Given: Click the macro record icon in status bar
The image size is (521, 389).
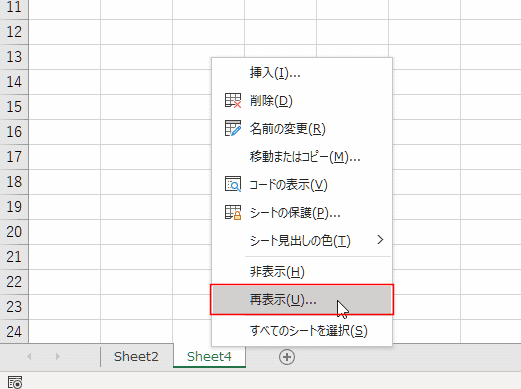Looking at the screenshot, I should [x=15, y=382].
